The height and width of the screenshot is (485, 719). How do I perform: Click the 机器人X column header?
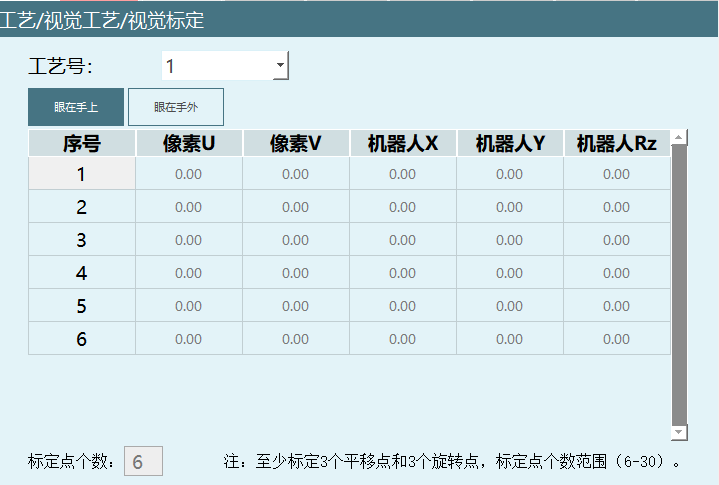pos(403,144)
